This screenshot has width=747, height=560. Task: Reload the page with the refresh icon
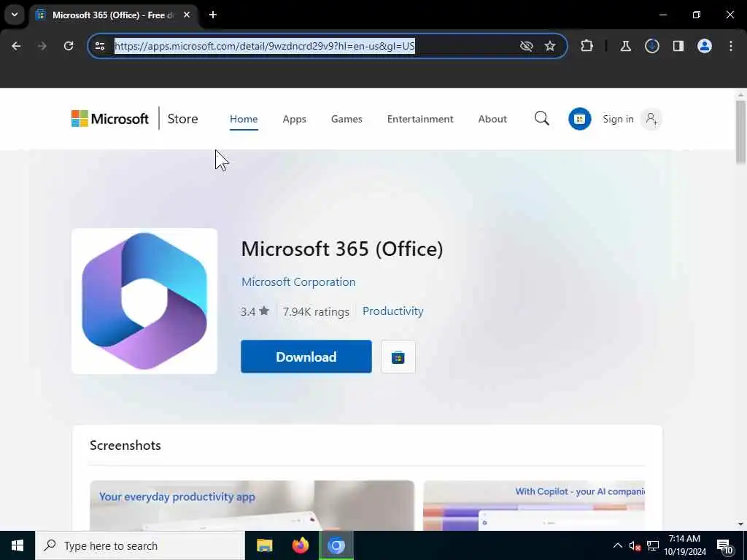click(x=69, y=46)
